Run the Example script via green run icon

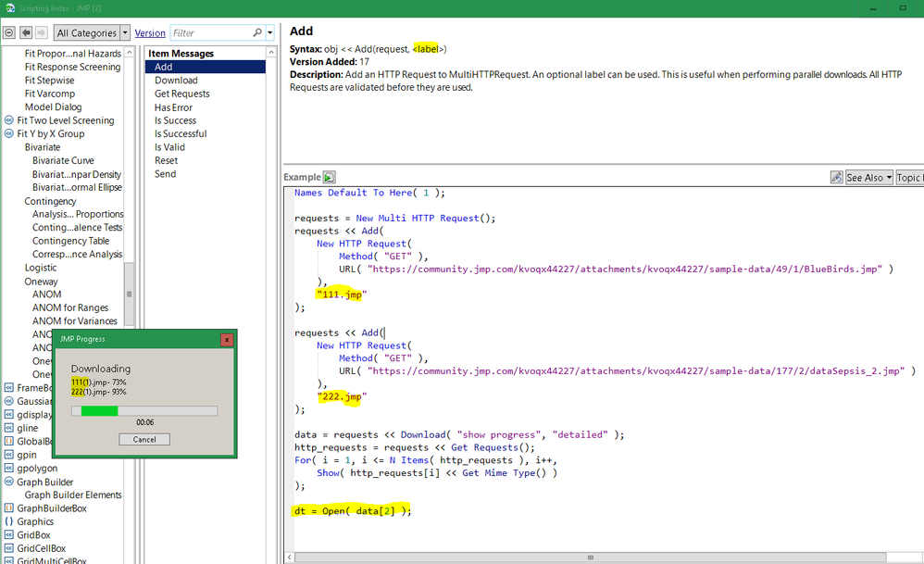click(x=331, y=176)
